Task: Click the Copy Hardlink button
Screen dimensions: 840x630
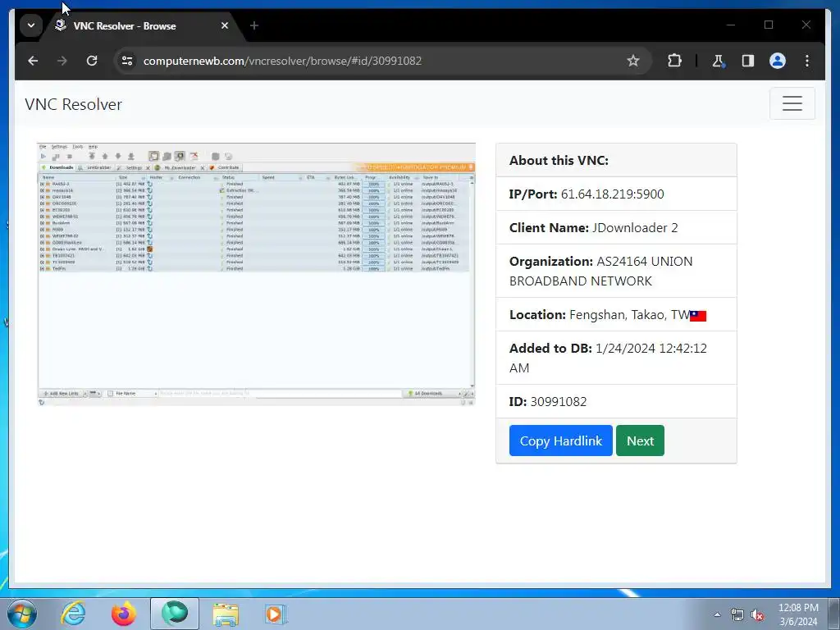Action: (x=560, y=441)
